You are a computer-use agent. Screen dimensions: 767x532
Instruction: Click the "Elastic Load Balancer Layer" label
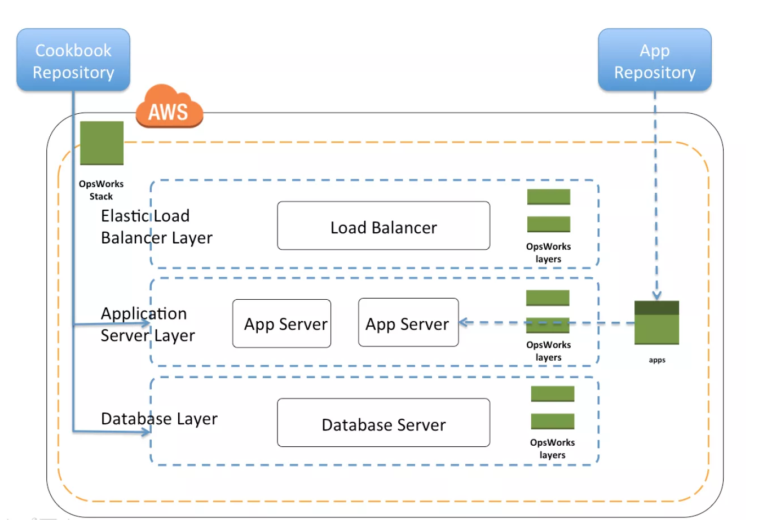click(157, 227)
